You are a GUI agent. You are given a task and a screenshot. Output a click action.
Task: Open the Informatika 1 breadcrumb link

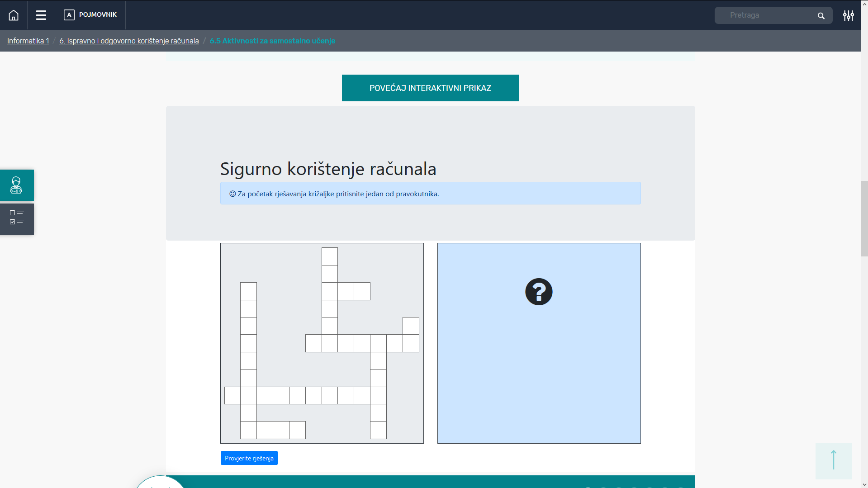(28, 41)
